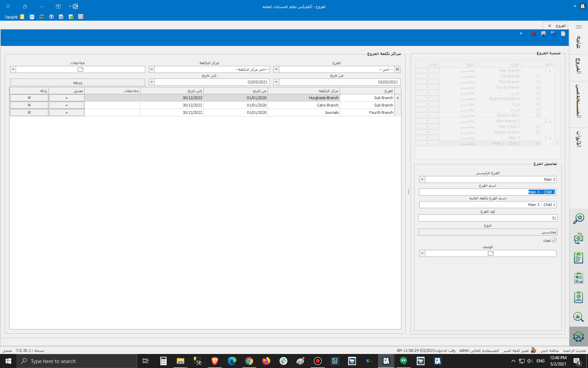The width and height of the screenshot is (588, 368).
Task: Export using the DOC icon
Action: [61, 17]
